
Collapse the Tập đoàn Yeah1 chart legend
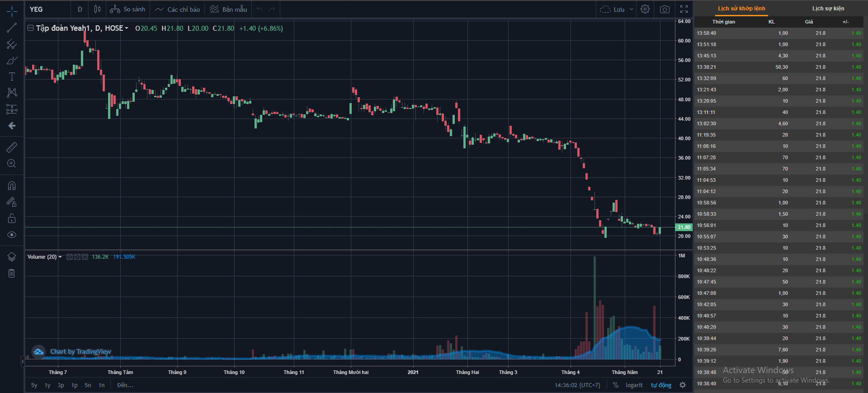(31, 28)
